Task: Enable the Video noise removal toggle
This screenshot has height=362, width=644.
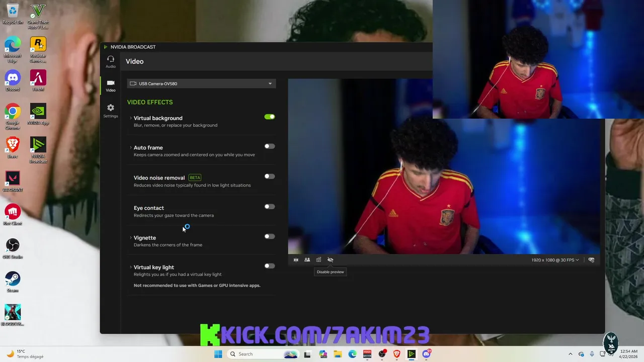Action: pos(270,176)
